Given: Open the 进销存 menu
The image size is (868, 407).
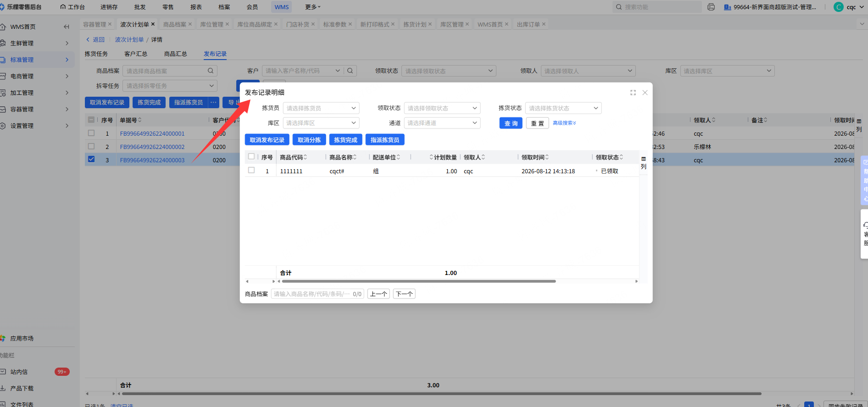Looking at the screenshot, I should pos(109,7).
